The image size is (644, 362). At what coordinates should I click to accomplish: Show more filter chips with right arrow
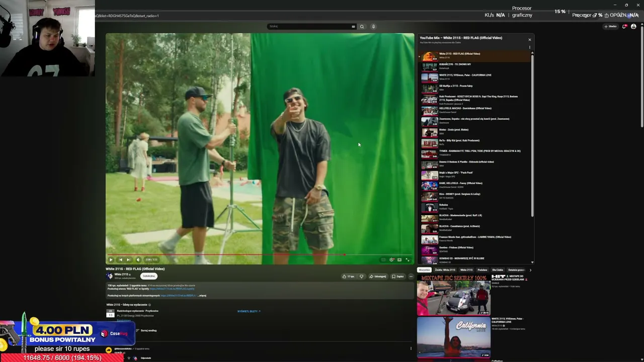(x=530, y=270)
